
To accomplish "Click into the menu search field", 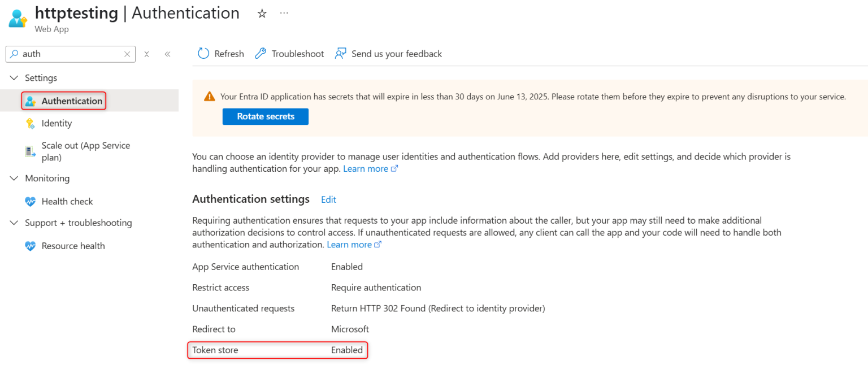I will tap(71, 54).
